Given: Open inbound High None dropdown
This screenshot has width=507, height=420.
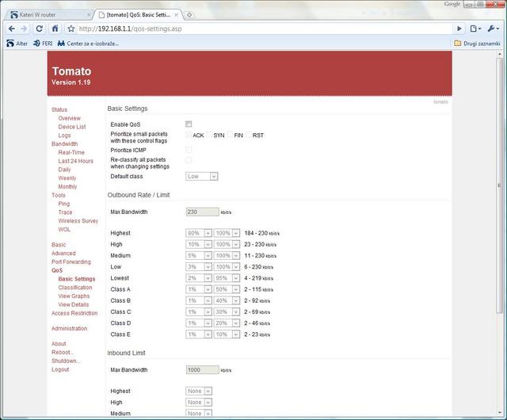Looking at the screenshot, I should click(x=199, y=403).
